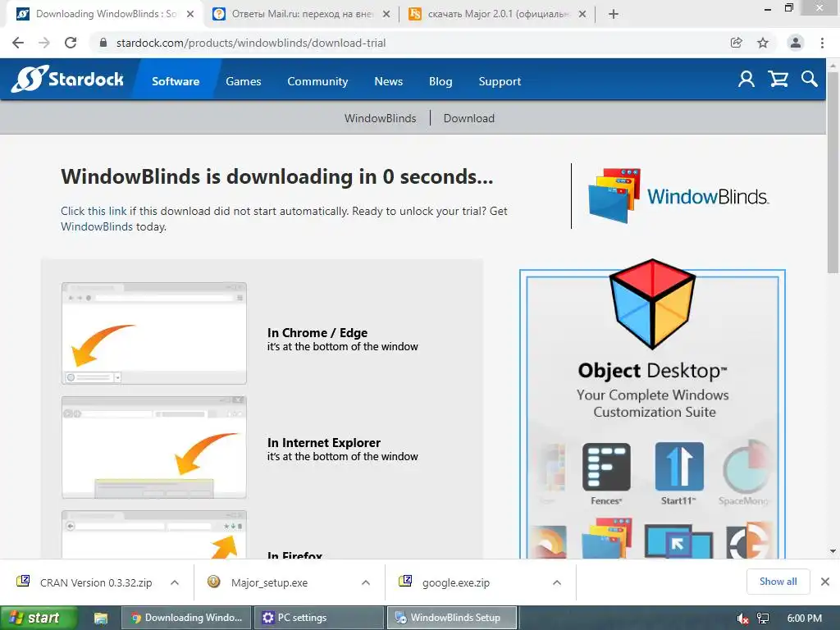840x630 pixels.
Task: Click the Downloading Windo... taskbar button
Action: pos(186,618)
